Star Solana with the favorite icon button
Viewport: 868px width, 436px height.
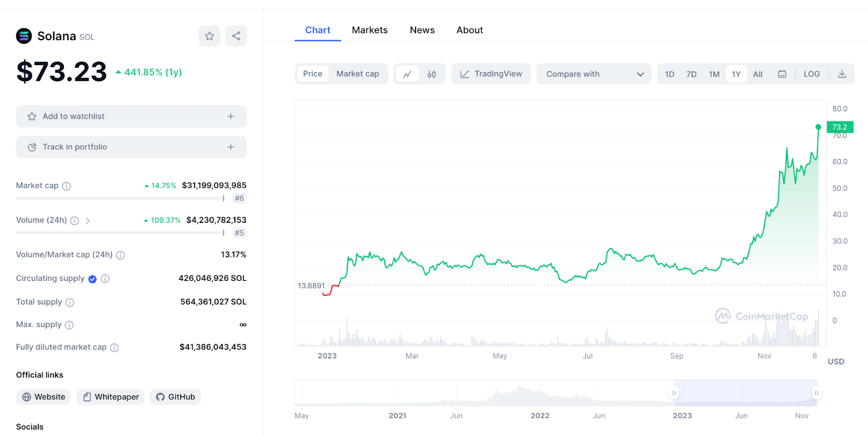pyautogui.click(x=209, y=36)
